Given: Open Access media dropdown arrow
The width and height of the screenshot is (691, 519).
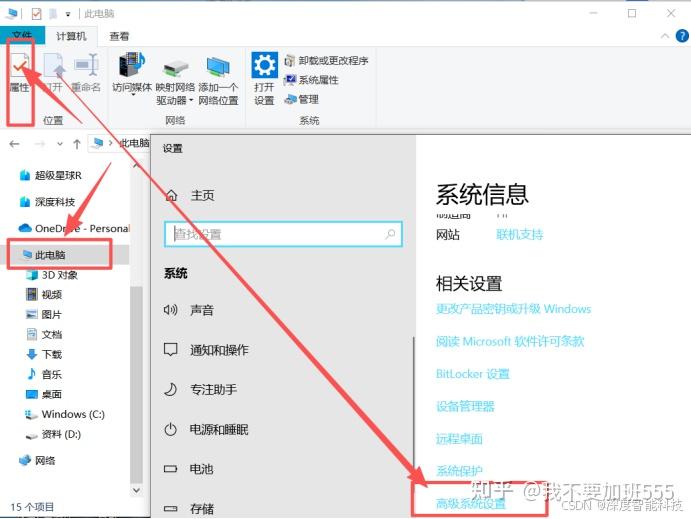Looking at the screenshot, I should click(x=132, y=94).
